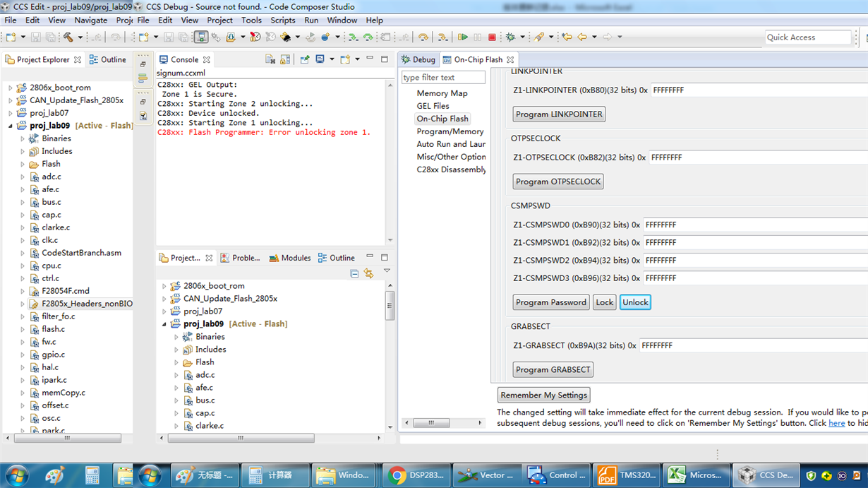Click the Debug bug icon in toolbar
The height and width of the screenshot is (488, 868).
pos(510,37)
